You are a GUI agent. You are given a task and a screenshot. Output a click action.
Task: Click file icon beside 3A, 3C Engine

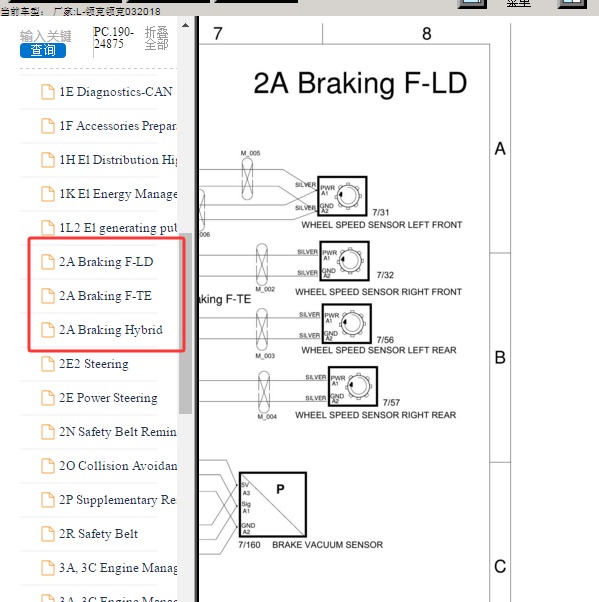[x=48, y=568]
